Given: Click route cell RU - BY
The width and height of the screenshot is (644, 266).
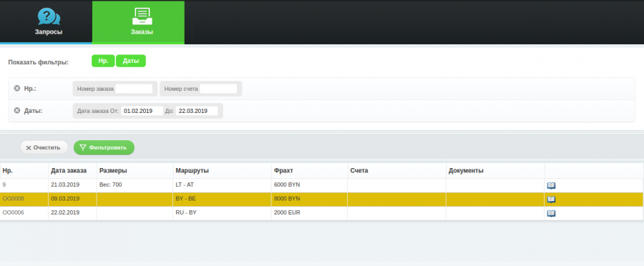Looking at the screenshot, I should 222,213.
